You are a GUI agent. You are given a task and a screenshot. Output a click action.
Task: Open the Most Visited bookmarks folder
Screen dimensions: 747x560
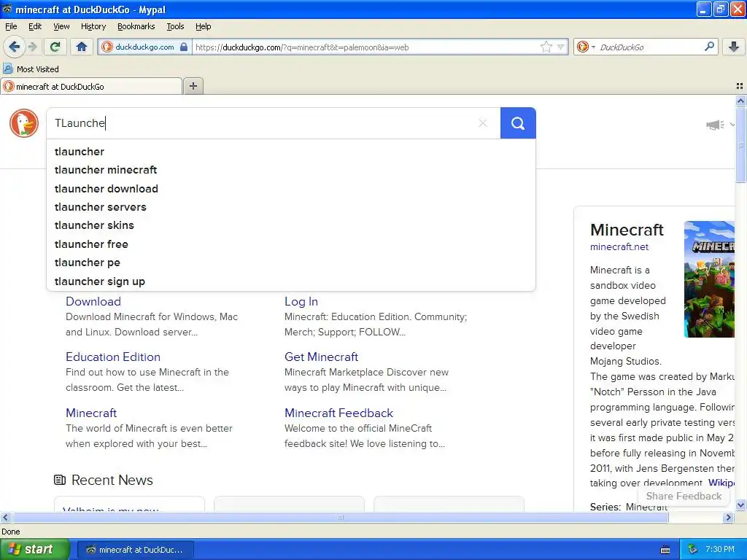coord(31,69)
